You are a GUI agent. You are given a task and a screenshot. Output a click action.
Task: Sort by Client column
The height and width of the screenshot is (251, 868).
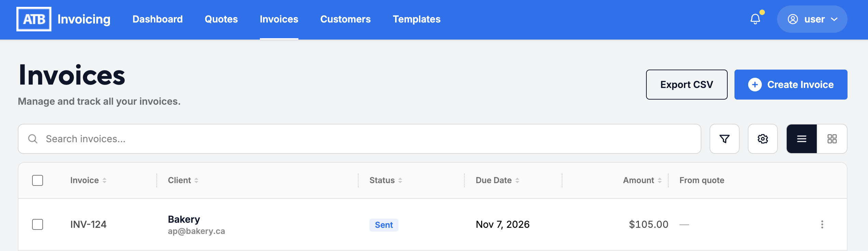click(183, 180)
